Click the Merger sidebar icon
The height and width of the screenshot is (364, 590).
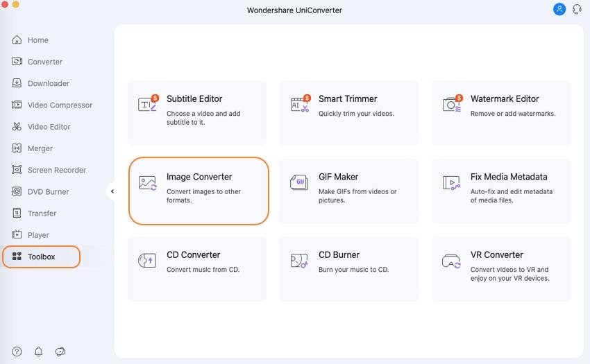(17, 148)
